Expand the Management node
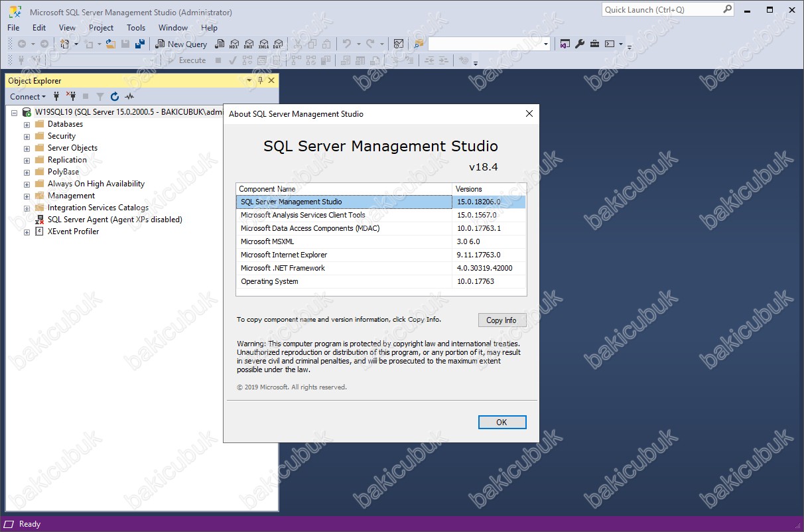 point(27,196)
